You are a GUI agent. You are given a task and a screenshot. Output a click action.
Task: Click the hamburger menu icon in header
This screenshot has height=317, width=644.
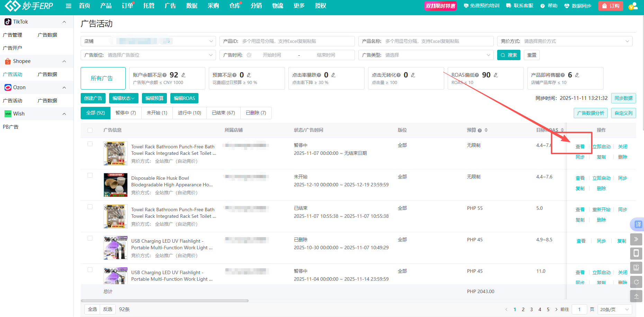(x=69, y=6)
